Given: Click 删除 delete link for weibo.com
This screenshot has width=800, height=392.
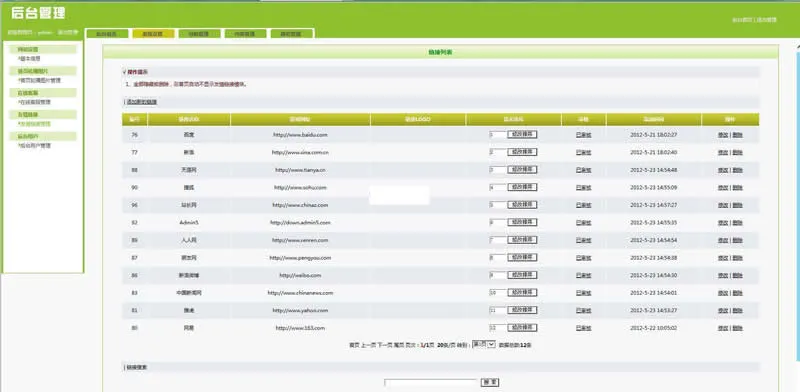Looking at the screenshot, I should (738, 275).
